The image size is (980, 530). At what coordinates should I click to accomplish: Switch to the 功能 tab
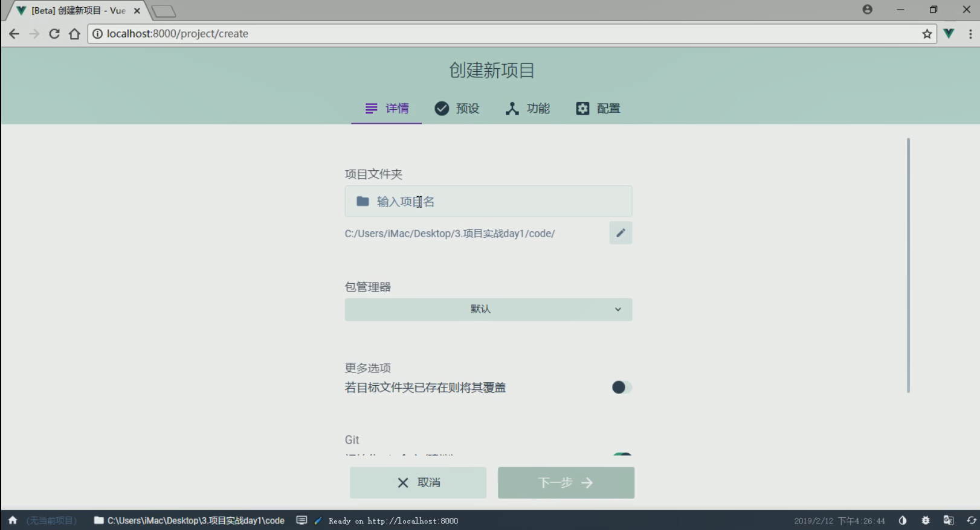coord(527,109)
